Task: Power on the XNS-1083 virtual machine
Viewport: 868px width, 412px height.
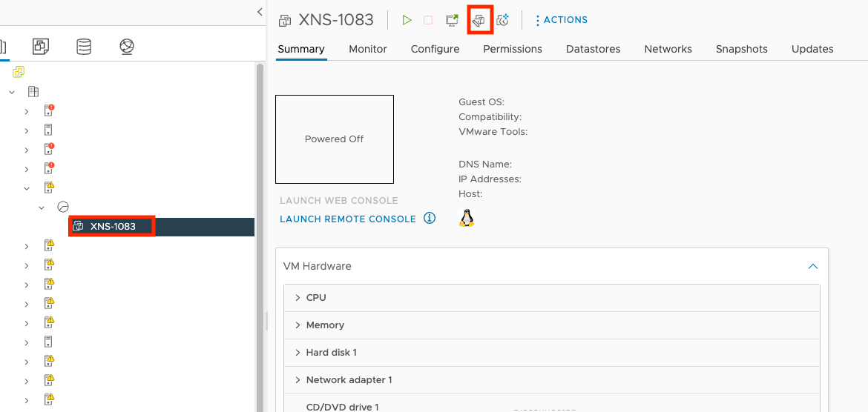Action: (x=407, y=20)
